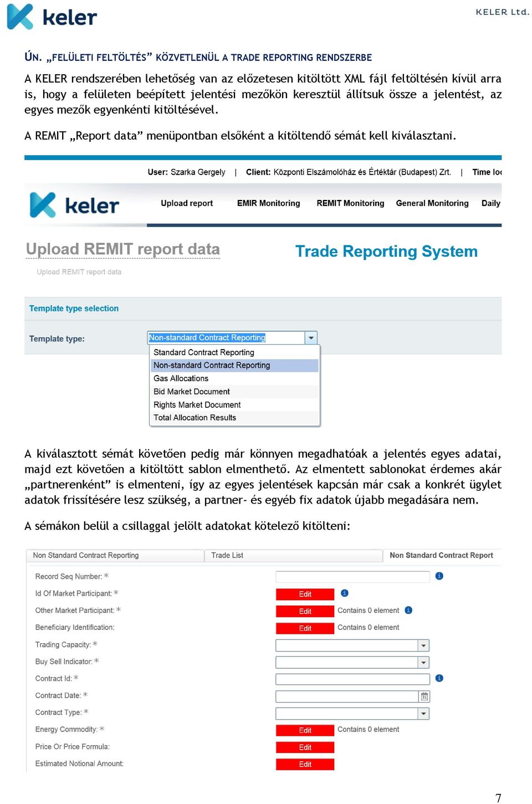Click the info icon beside Id Of Market Participant
The height and width of the screenshot is (804, 532).
pos(345,593)
